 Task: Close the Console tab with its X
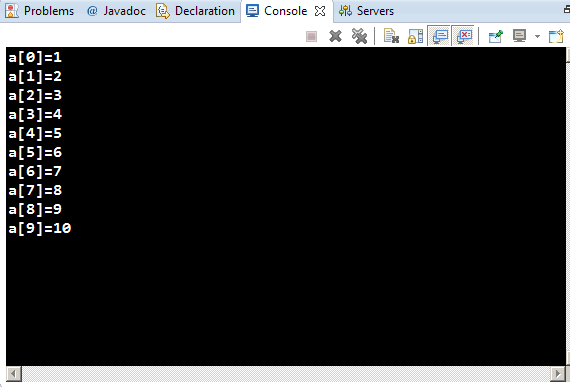[320, 11]
